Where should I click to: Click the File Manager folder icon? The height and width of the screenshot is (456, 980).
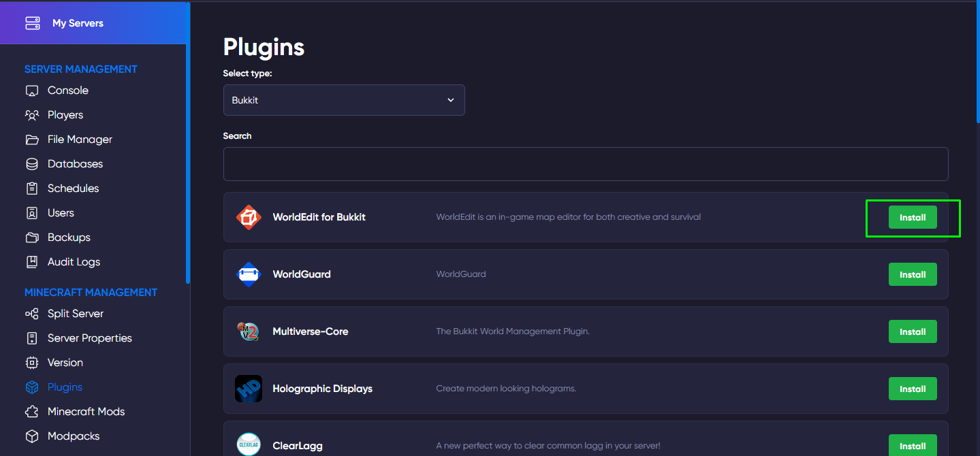point(32,140)
